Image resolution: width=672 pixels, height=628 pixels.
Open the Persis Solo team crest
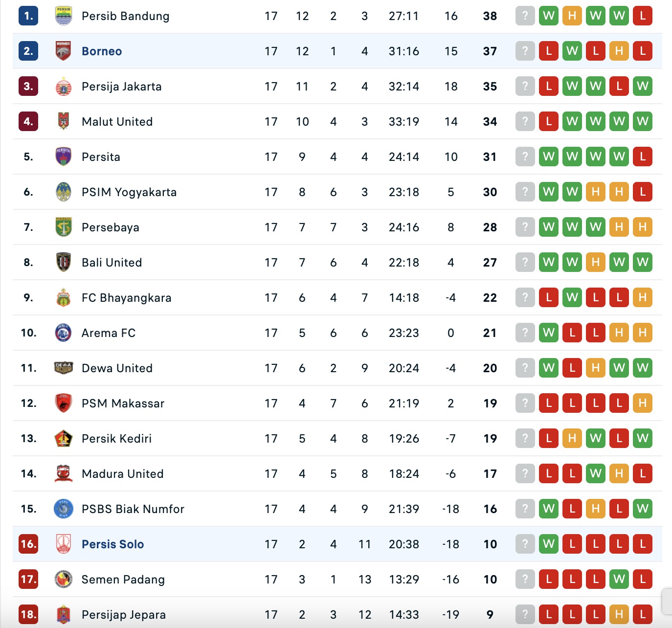[63, 544]
